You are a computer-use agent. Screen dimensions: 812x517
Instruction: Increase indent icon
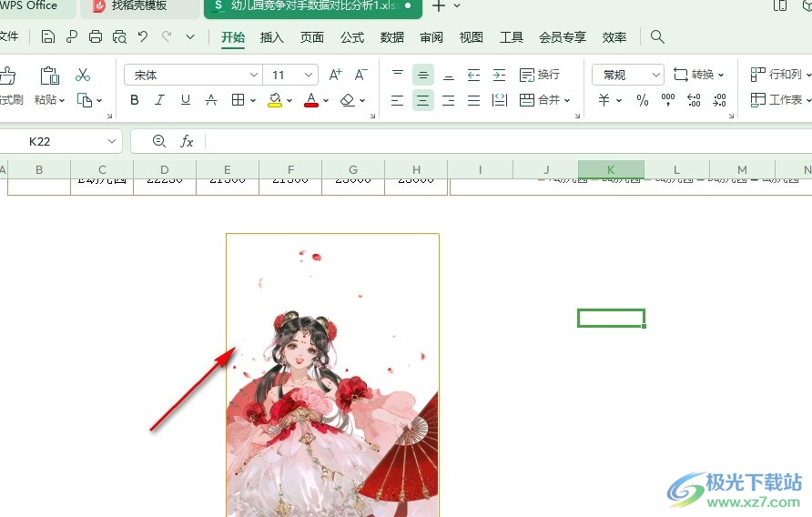pyautogui.click(x=499, y=76)
